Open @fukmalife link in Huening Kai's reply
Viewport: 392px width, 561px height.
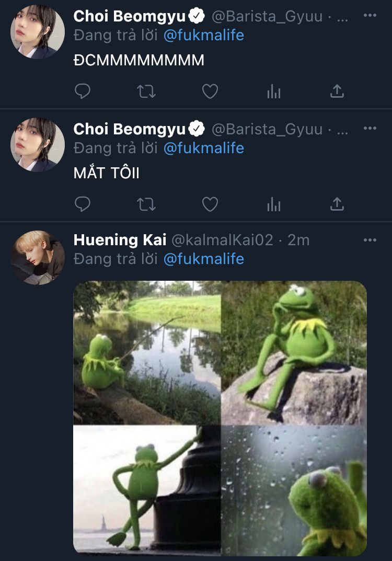[204, 259]
